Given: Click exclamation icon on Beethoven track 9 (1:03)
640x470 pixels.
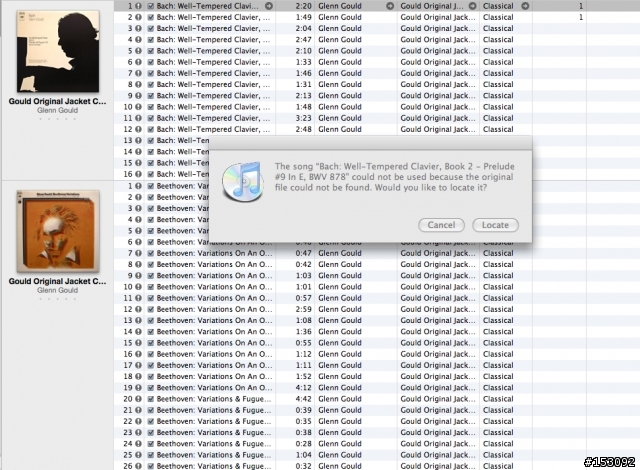Looking at the screenshot, I should pyautogui.click(x=138, y=276).
